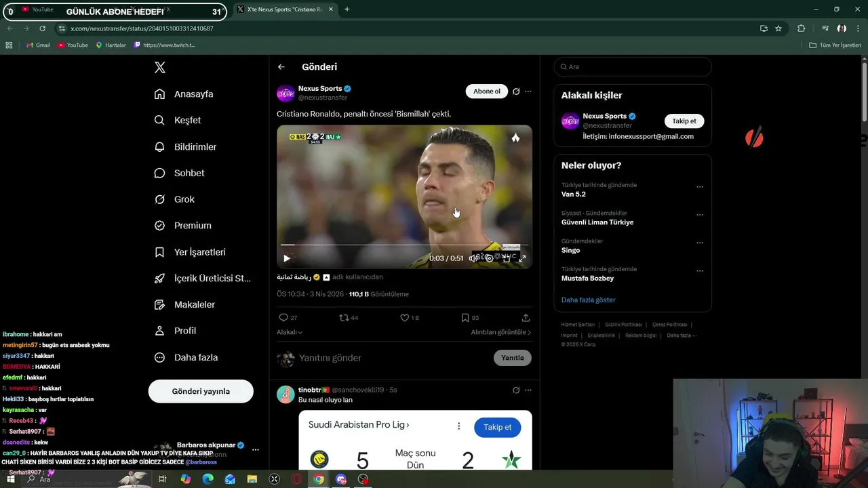Viewport: 868px width, 488px height.
Task: Open Chrome profile avatar
Action: pos(842,28)
